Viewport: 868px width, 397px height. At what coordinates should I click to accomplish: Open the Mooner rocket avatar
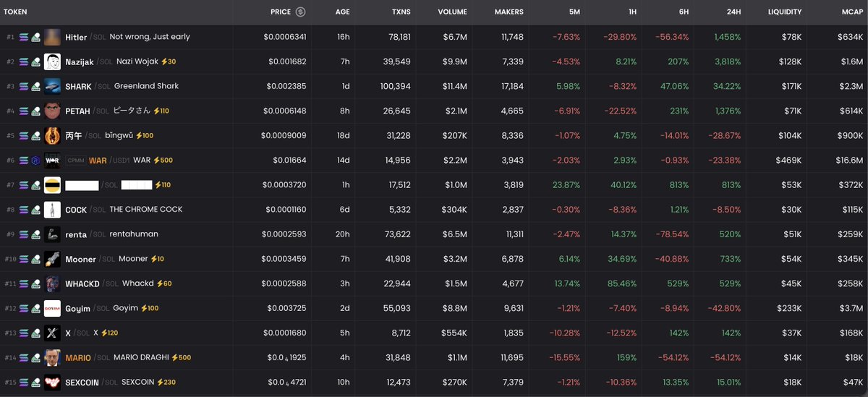point(52,258)
